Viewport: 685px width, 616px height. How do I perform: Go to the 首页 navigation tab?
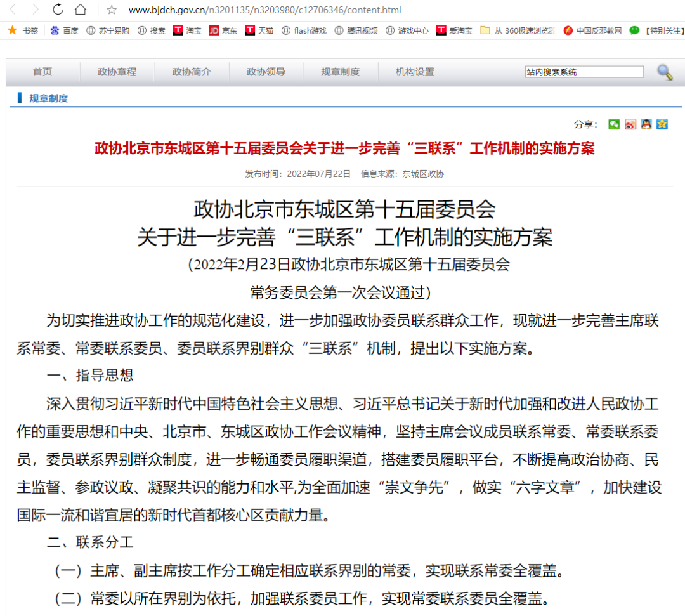42,72
